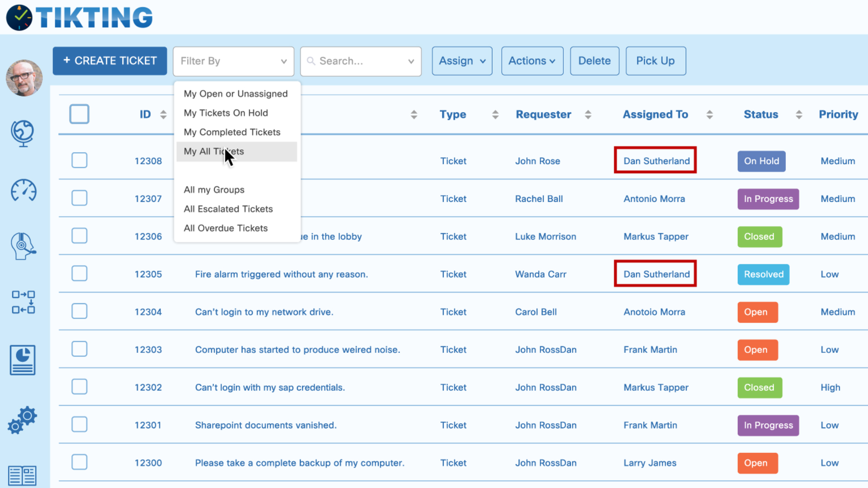This screenshot has width=868, height=488.
Task: Expand the search category selector arrow
Action: [x=410, y=61]
